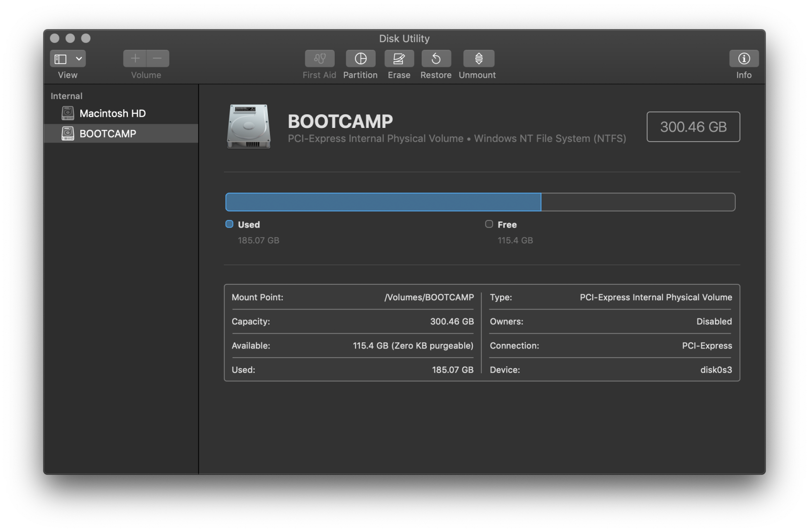Click the Device: label
This screenshot has width=809, height=532.
pos(505,370)
